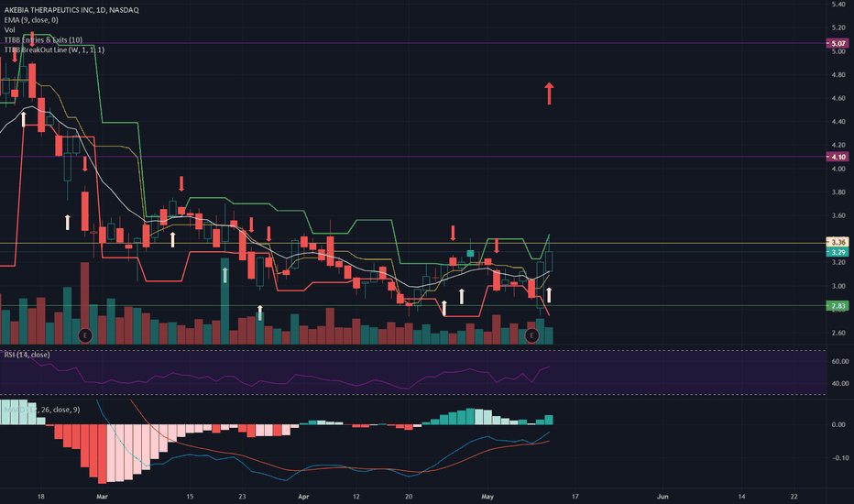Screen dimensions: 854x504
Task: Select the RSI (14, close) legend
Action: point(27,355)
